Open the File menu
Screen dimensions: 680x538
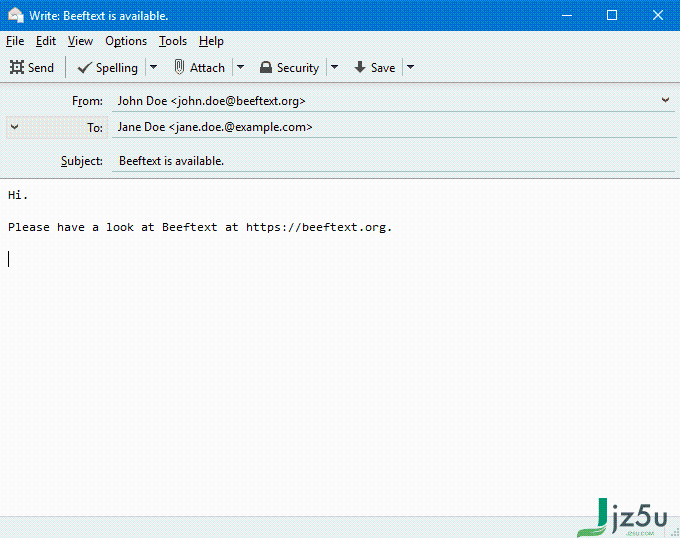15,41
